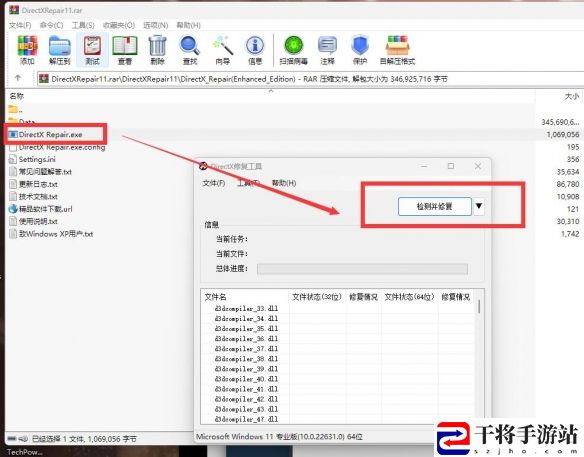Click the Info (信息) toolbar icon
The image size is (584, 457).
(x=255, y=50)
